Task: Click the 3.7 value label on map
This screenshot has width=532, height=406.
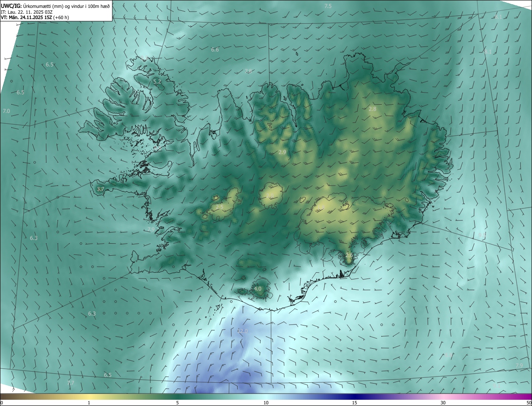Action: pos(100,189)
